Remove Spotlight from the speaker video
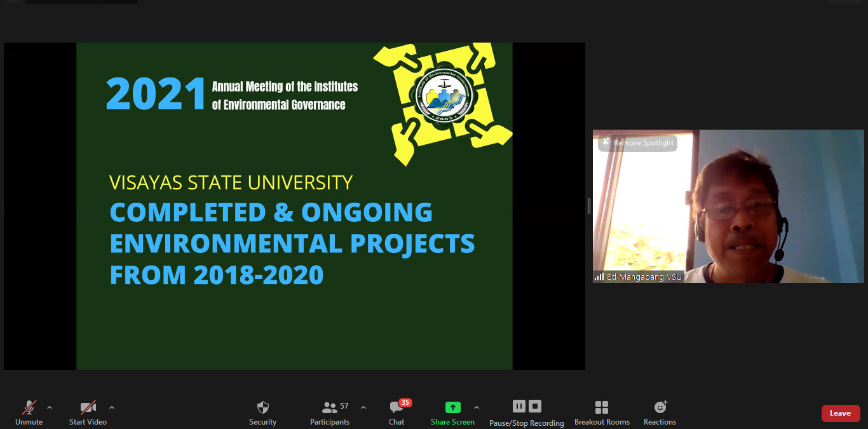This screenshot has width=868, height=429. point(637,143)
